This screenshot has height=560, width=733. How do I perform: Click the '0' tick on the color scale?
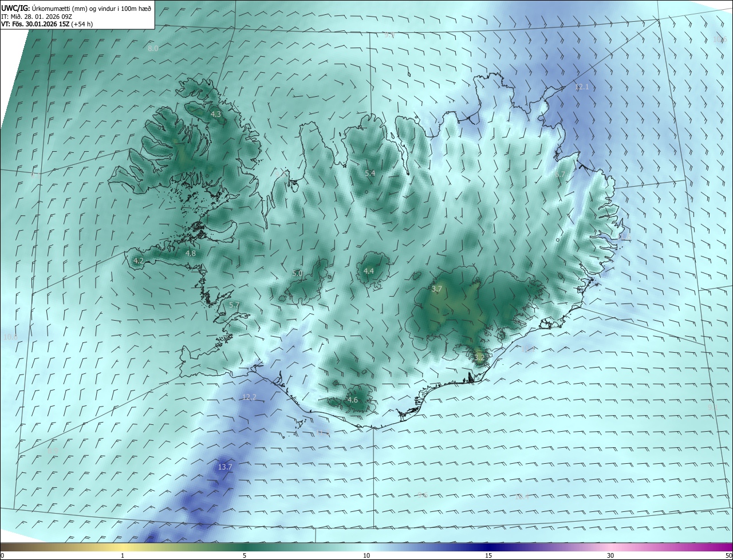coord(2,555)
